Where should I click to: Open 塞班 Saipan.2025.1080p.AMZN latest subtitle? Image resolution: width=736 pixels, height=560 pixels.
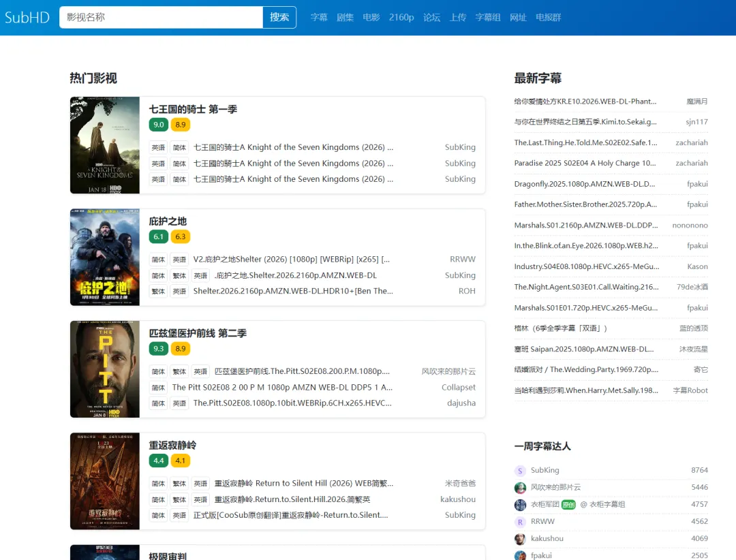[584, 349]
